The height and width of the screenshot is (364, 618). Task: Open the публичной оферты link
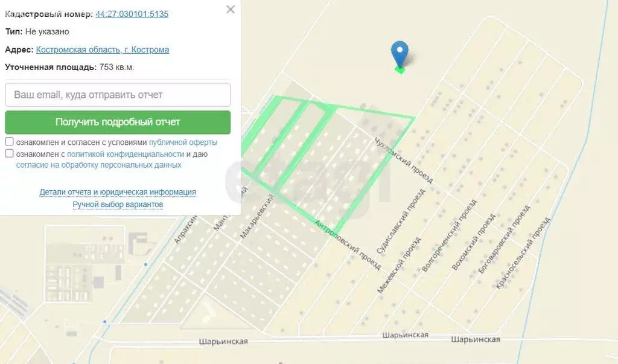183,142
